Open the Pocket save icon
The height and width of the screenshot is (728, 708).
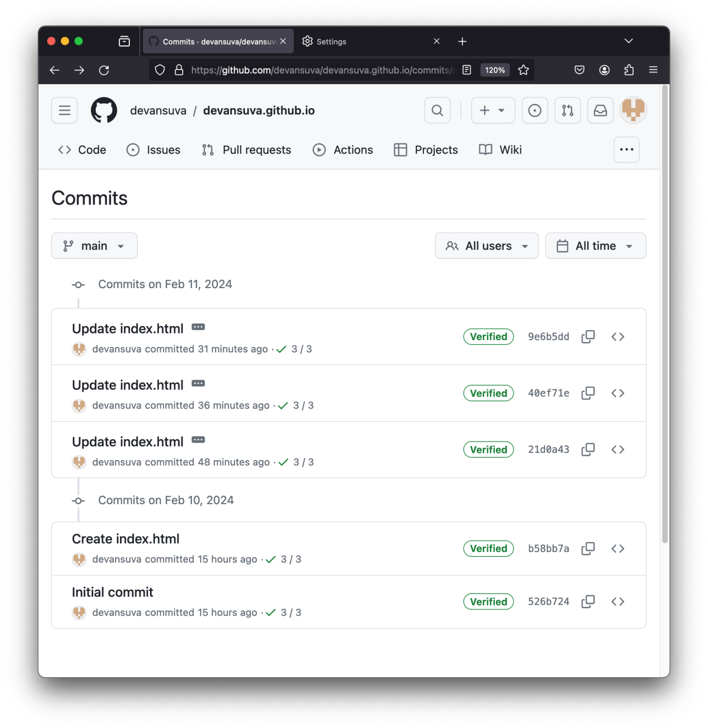579,70
